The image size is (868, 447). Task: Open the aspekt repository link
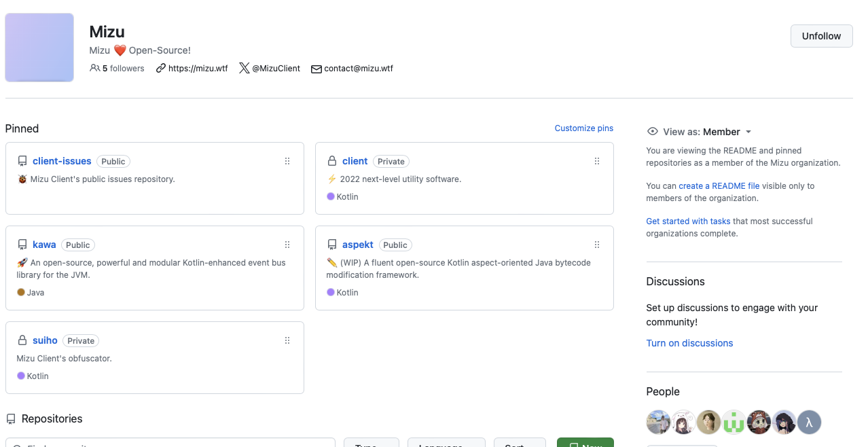[359, 245]
